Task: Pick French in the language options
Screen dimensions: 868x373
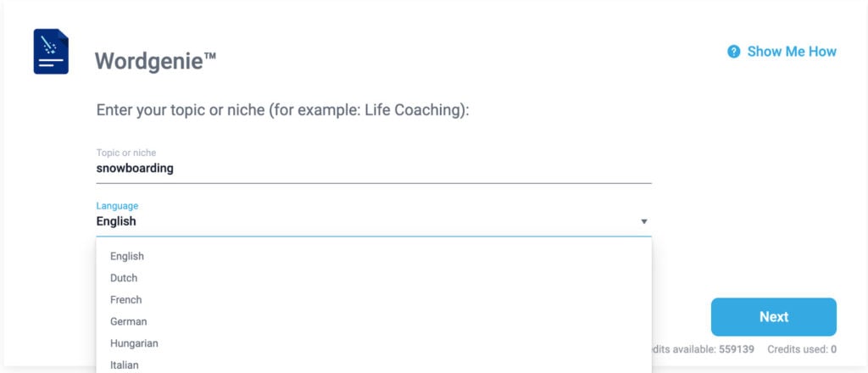Action: coord(126,300)
